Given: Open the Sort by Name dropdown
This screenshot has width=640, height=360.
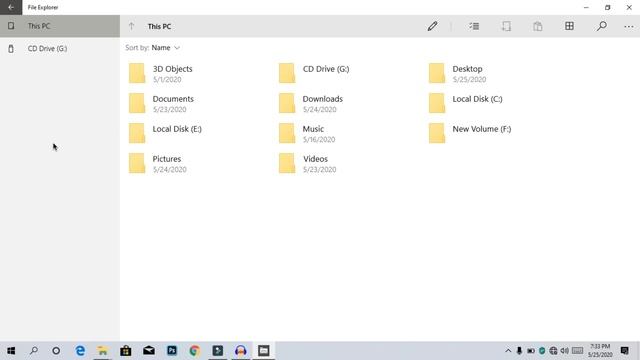Looking at the screenshot, I should (165, 48).
